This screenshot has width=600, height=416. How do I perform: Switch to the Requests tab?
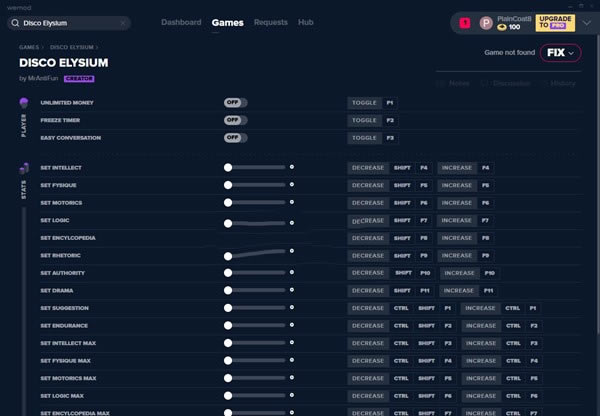pos(270,22)
